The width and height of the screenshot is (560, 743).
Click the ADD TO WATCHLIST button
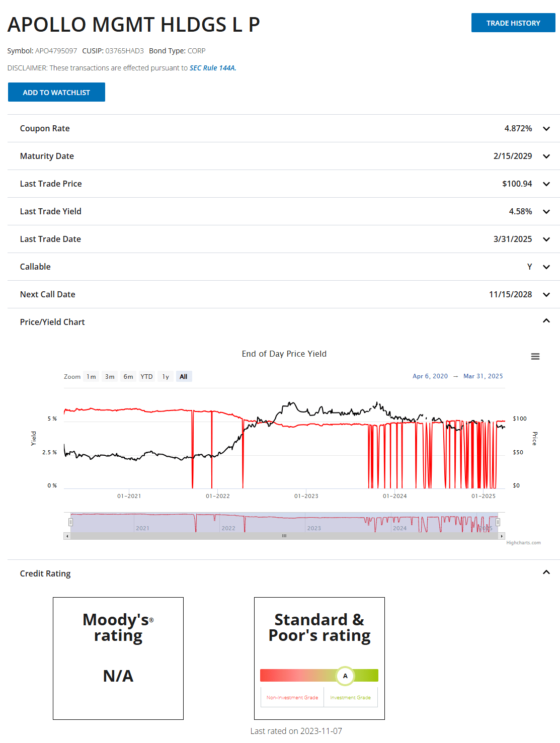[x=56, y=92]
